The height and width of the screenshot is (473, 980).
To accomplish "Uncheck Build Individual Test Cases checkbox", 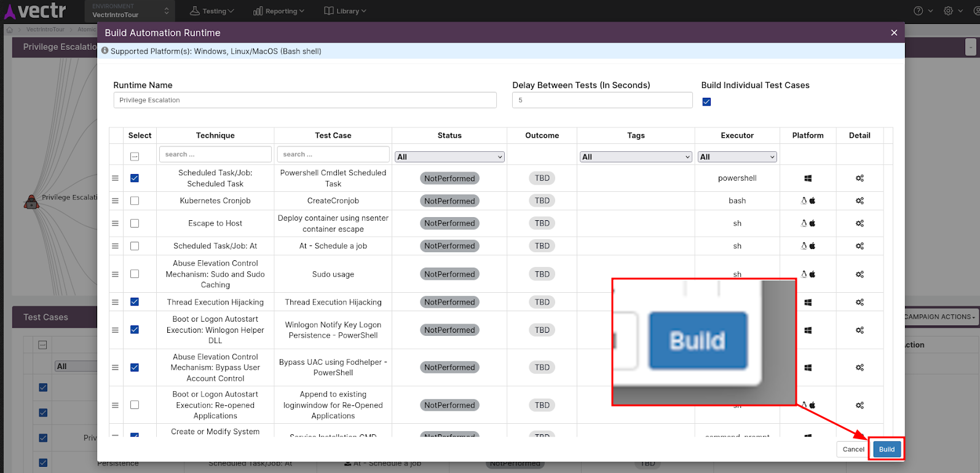I will pos(706,102).
